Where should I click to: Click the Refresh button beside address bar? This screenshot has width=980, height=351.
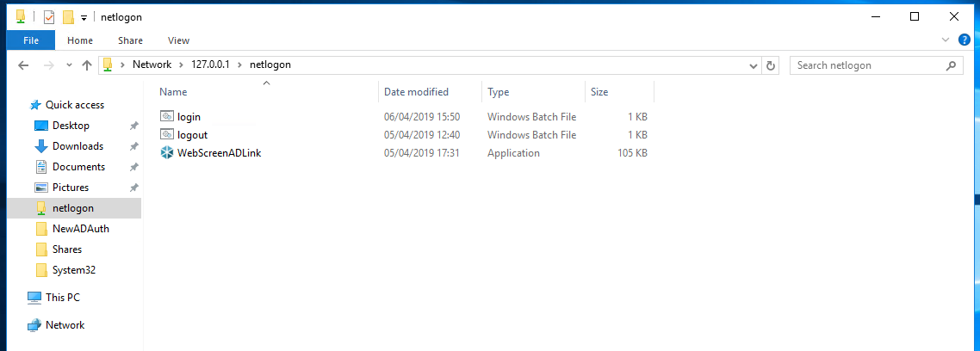point(771,65)
